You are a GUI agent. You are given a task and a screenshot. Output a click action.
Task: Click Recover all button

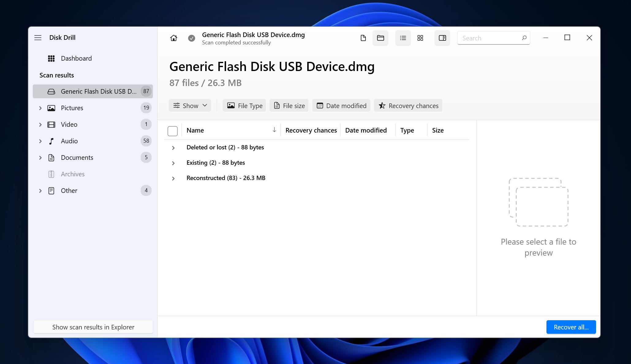click(x=571, y=327)
